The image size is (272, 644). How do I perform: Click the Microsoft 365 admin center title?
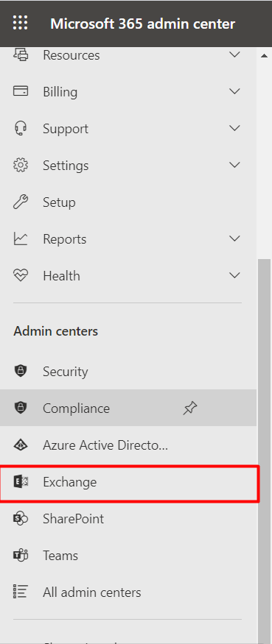pyautogui.click(x=142, y=24)
